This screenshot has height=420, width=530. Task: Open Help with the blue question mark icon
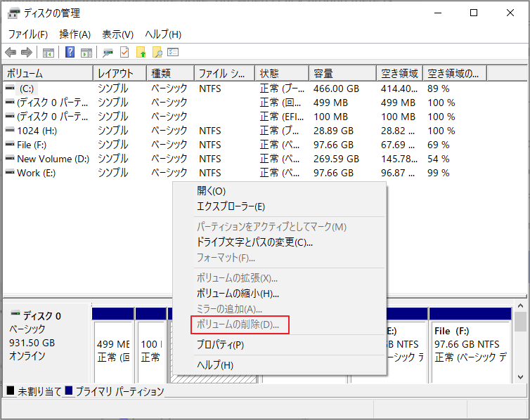point(70,53)
